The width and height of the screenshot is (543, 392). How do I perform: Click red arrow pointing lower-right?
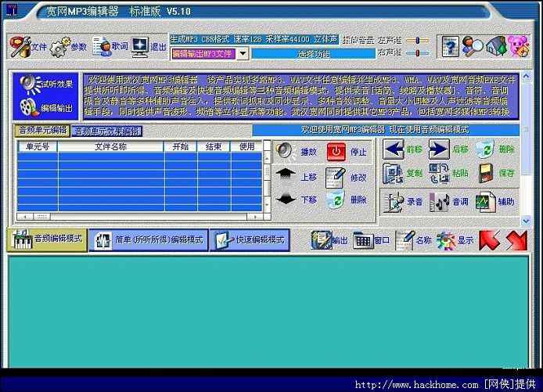click(516, 240)
